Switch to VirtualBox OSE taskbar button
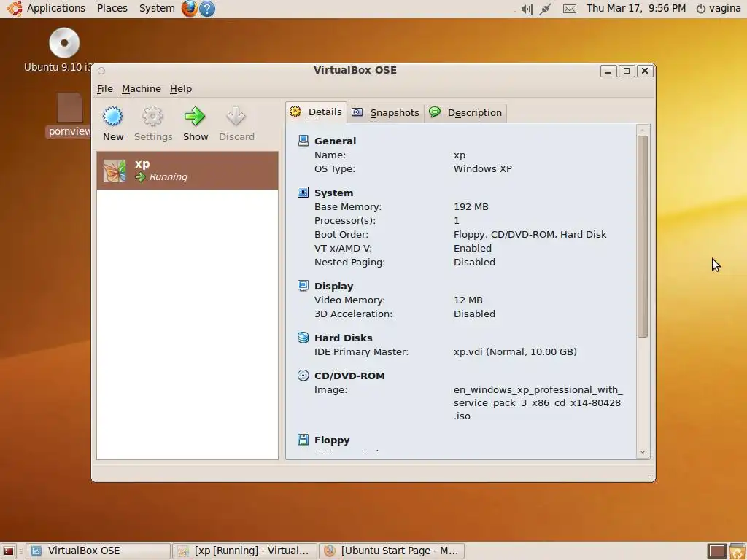Image resolution: width=747 pixels, height=560 pixels. (98, 551)
